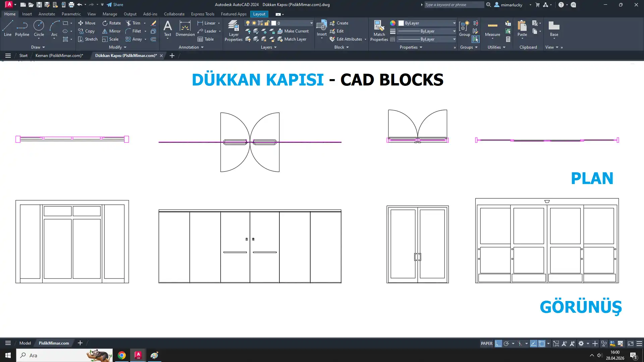
Task: Click the Mirror tool icon
Action: (x=105, y=31)
